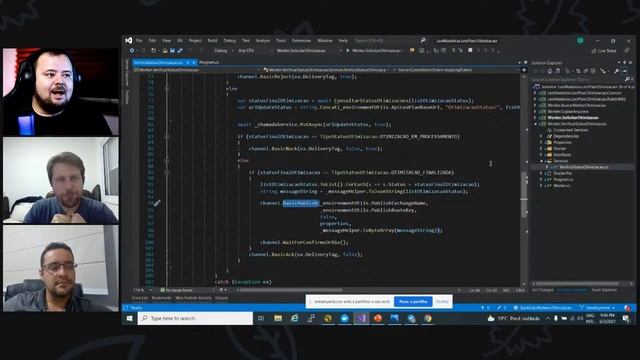The height and width of the screenshot is (360, 640).
Task: Click the Windows Start button
Action: tap(129, 318)
